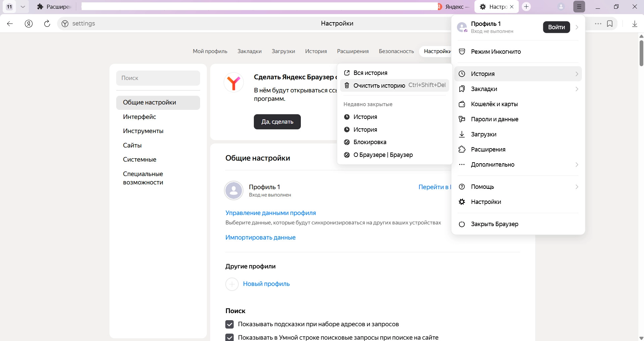Go to the Мой профиль top tab
This screenshot has width=644, height=341.
(x=210, y=51)
